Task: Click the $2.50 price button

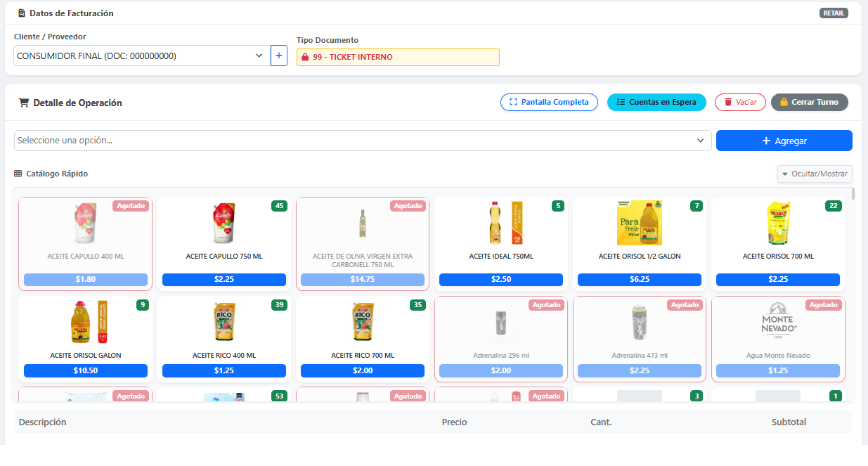Action: point(501,280)
